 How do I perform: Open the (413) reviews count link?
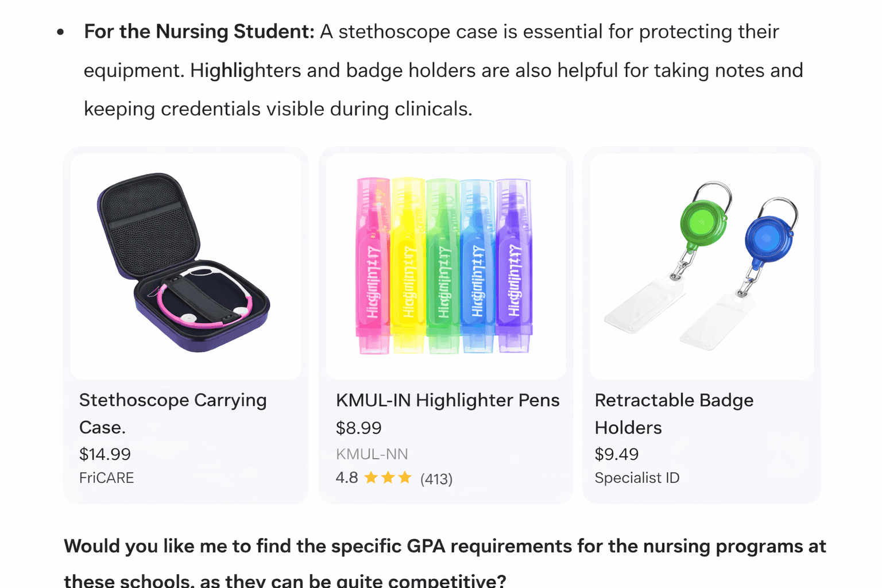(x=435, y=478)
